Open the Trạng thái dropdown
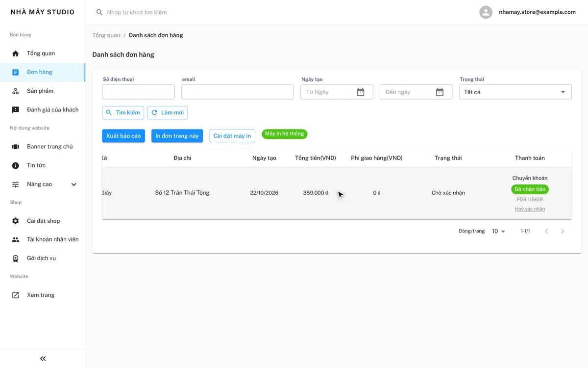Viewport: 588px width, 368px height. (515, 92)
